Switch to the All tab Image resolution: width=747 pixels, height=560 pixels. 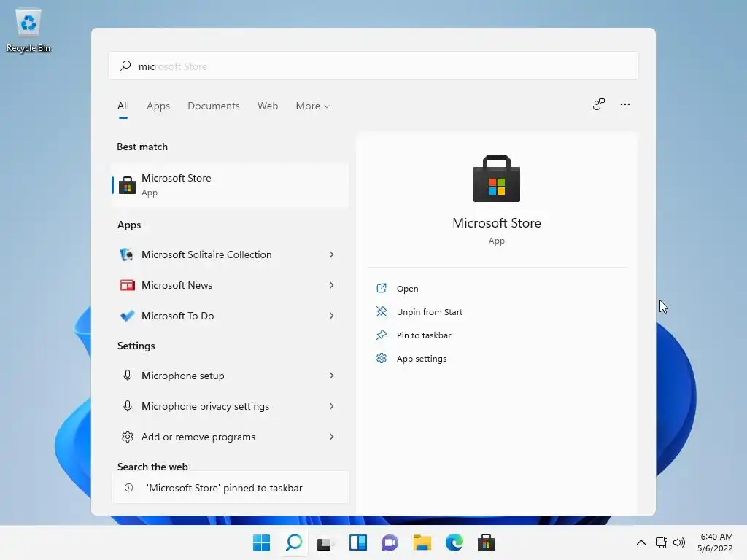(x=123, y=106)
